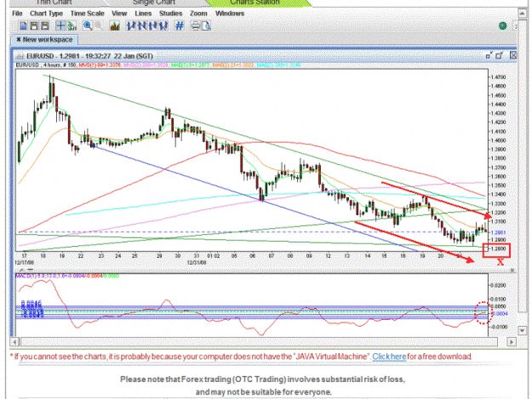Screen dimensions: 532x399
Task: Click the EUR/USD - 1.2981 chart title
Action: click(89, 56)
